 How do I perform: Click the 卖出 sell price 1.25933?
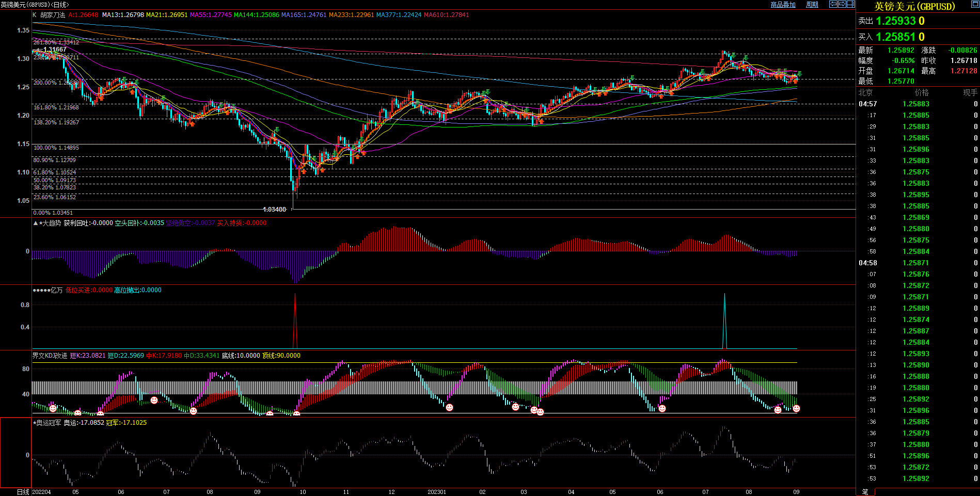click(x=895, y=21)
